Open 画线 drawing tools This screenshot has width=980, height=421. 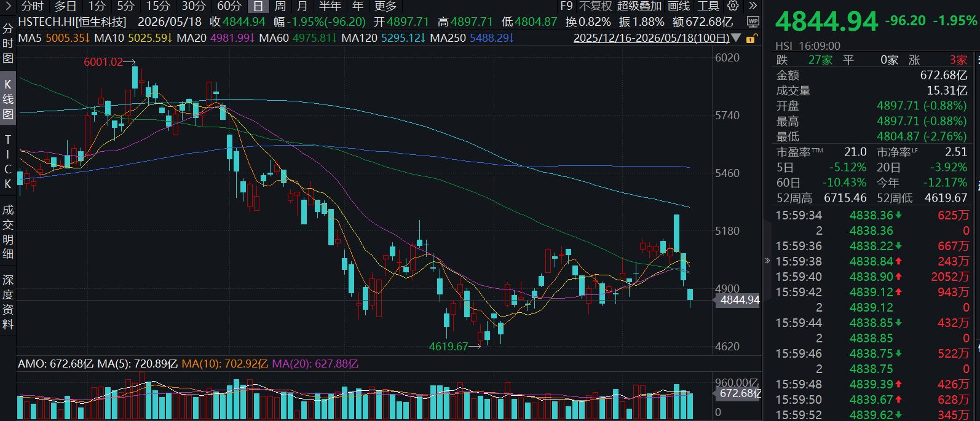(679, 6)
